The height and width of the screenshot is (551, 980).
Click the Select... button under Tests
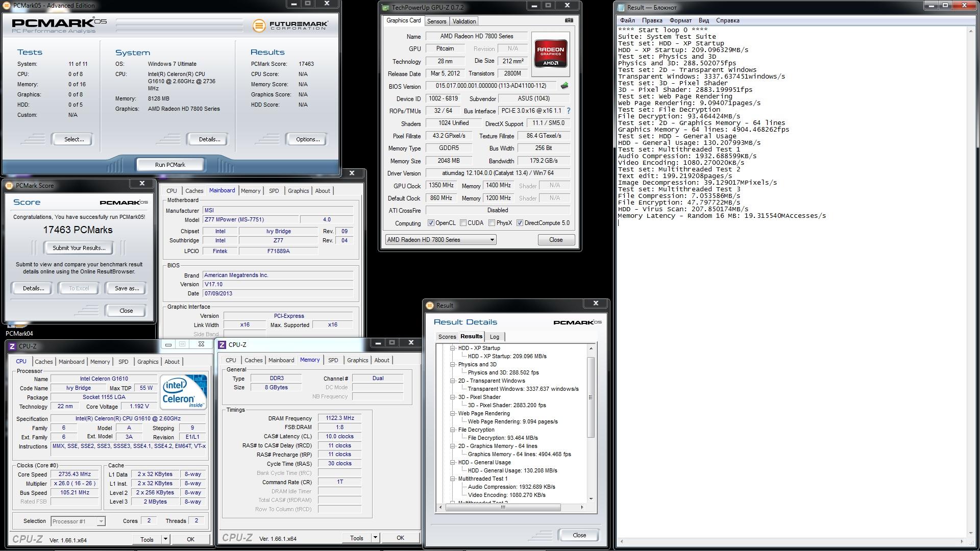tap(73, 139)
